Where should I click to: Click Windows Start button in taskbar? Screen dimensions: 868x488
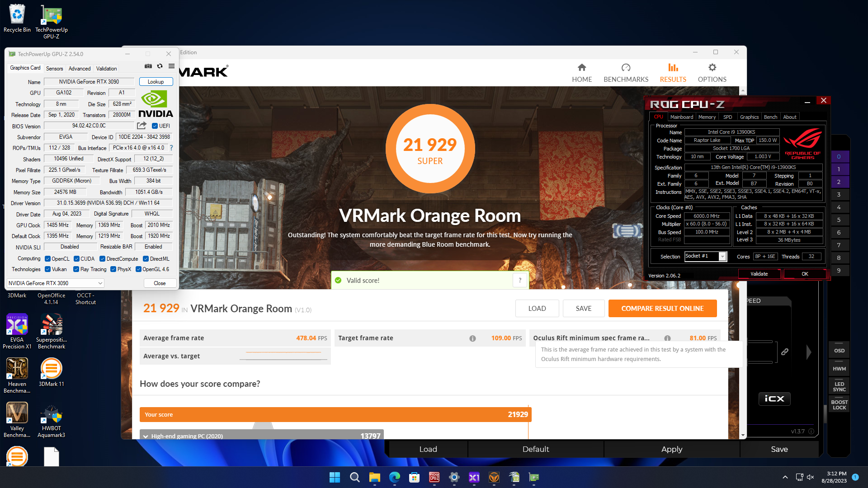(335, 477)
